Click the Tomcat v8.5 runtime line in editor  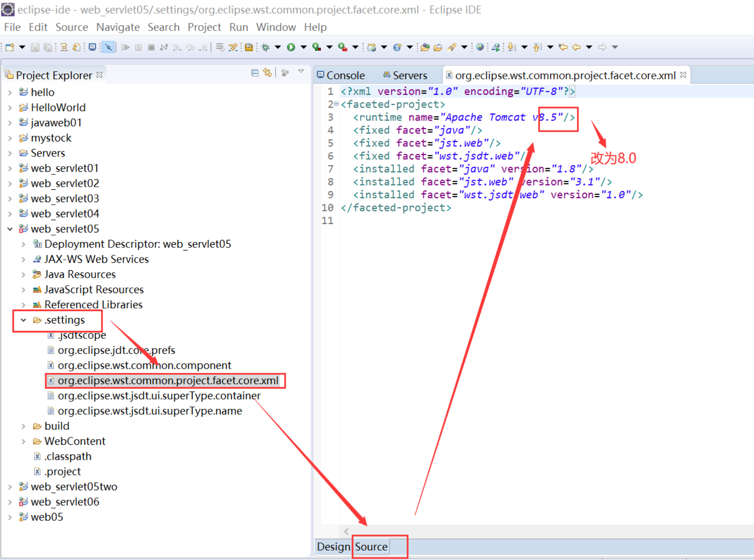464,118
